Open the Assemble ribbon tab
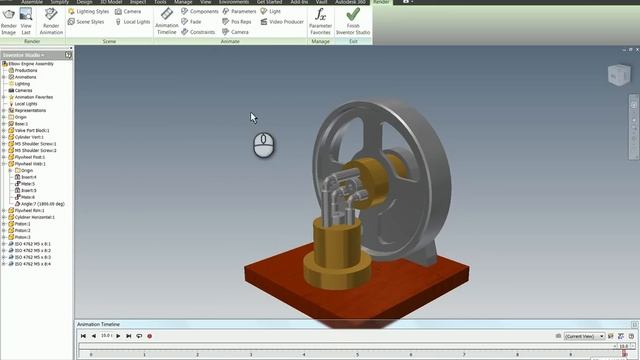 coord(32,2)
